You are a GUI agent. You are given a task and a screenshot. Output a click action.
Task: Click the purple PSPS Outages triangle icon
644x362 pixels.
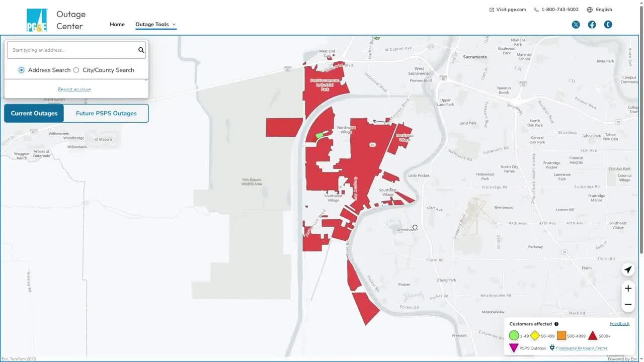point(514,347)
